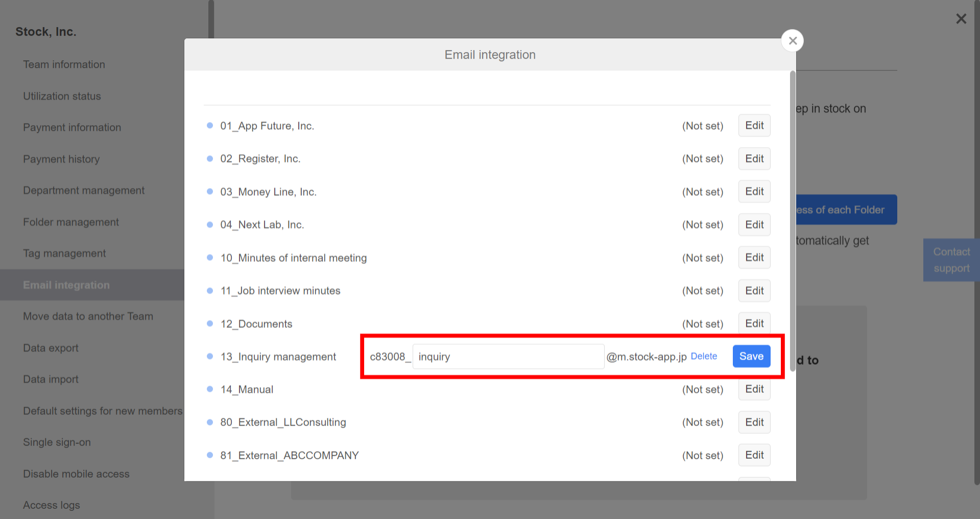Open Single sign-on settings
Image resolution: width=980 pixels, height=519 pixels.
pos(57,442)
